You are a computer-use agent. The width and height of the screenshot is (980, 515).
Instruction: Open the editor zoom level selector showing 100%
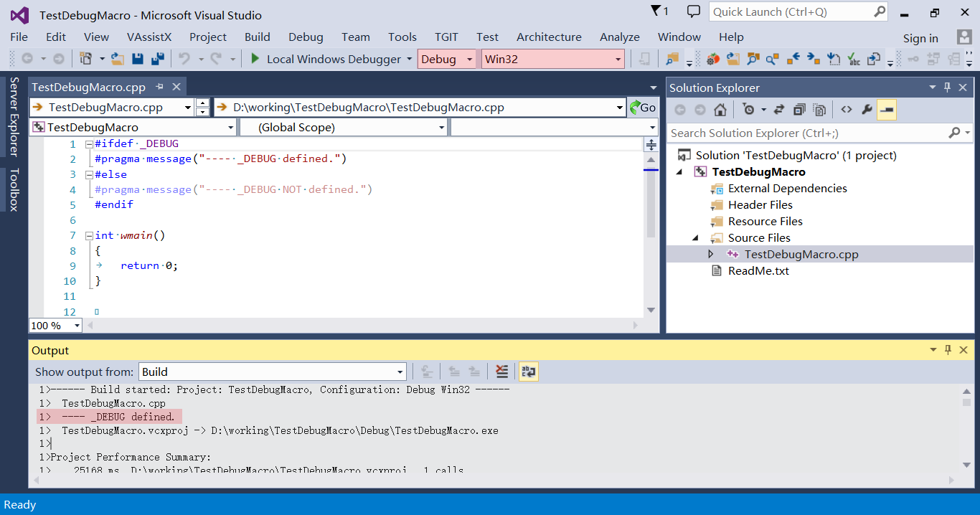55,326
